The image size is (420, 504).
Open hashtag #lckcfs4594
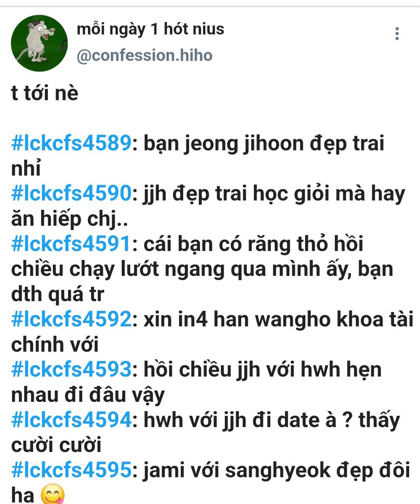(x=72, y=420)
